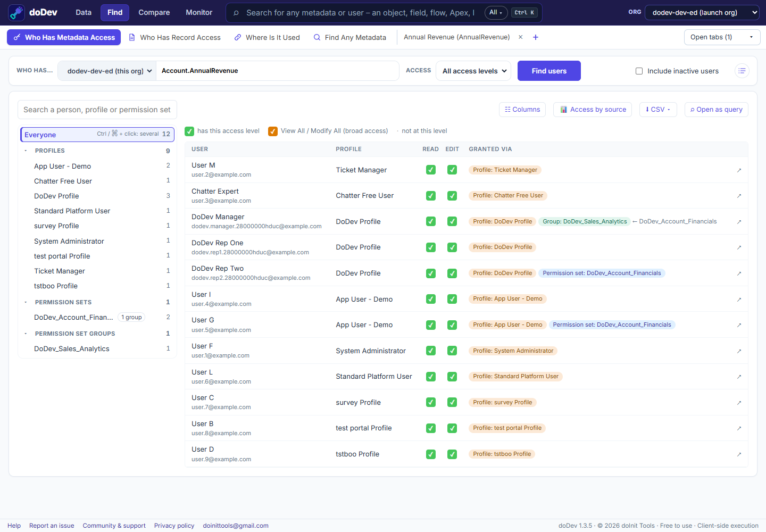Open User F row arrow icon
This screenshot has height=532, width=766.
(739, 351)
